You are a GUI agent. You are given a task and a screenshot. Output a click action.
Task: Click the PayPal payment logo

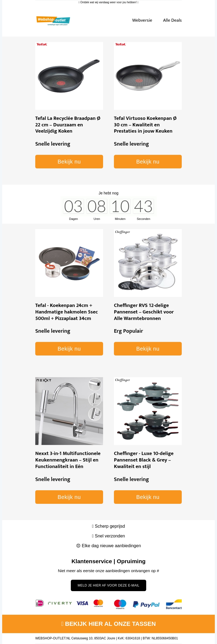click(x=146, y=604)
